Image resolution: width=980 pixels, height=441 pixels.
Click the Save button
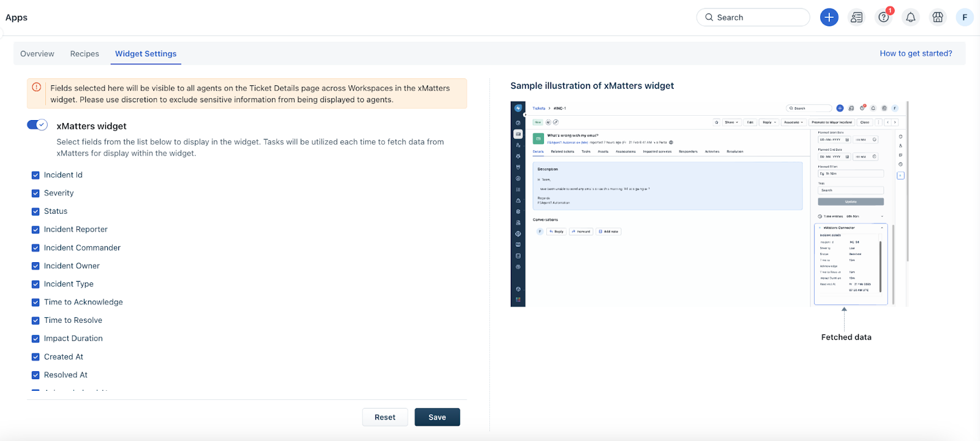437,417
